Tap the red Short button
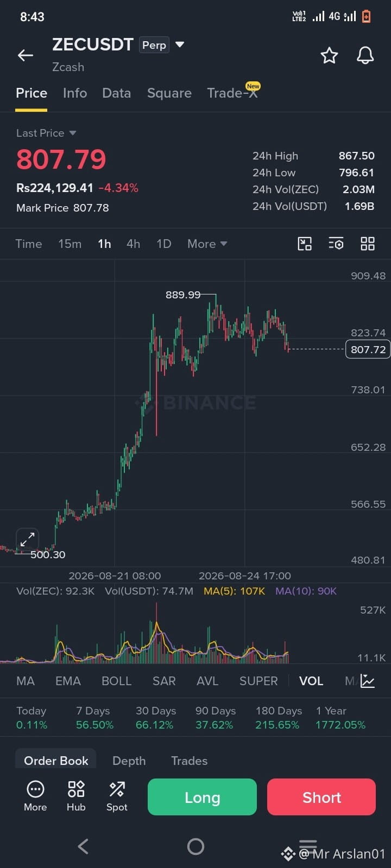 [x=321, y=797]
